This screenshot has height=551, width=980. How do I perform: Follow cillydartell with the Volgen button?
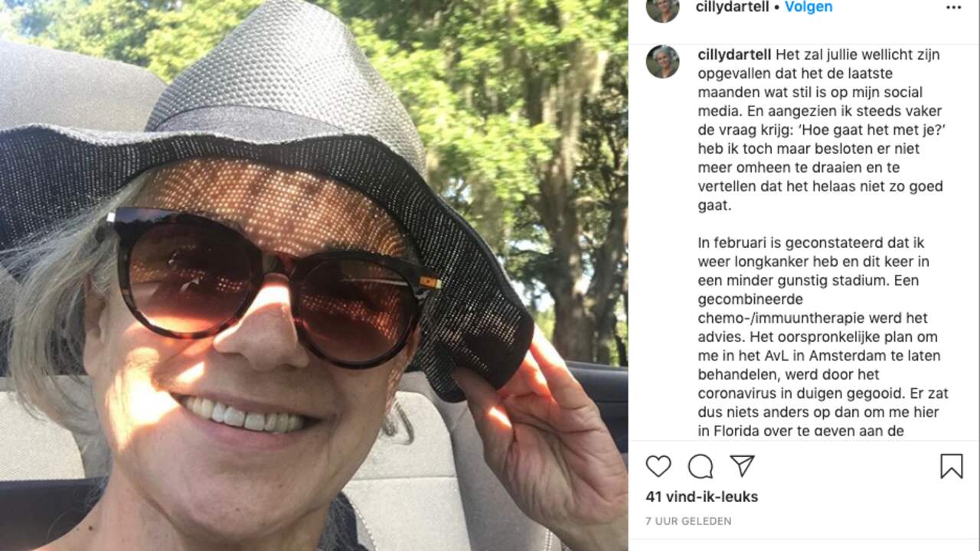pyautogui.click(x=808, y=7)
